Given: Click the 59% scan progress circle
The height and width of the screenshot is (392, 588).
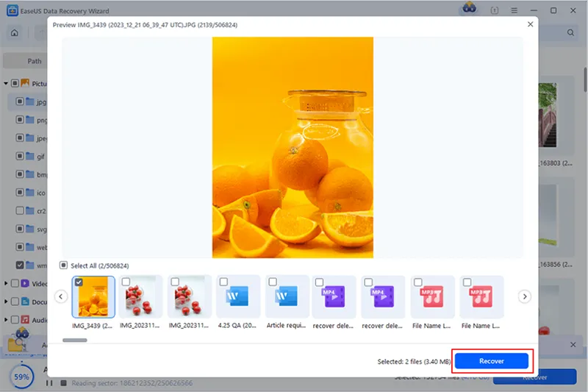Looking at the screenshot, I should tap(21, 377).
